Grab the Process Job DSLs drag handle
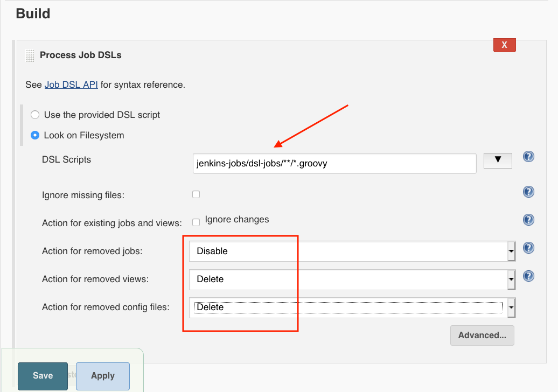Screen dimensions: 558x392 click(x=30, y=55)
